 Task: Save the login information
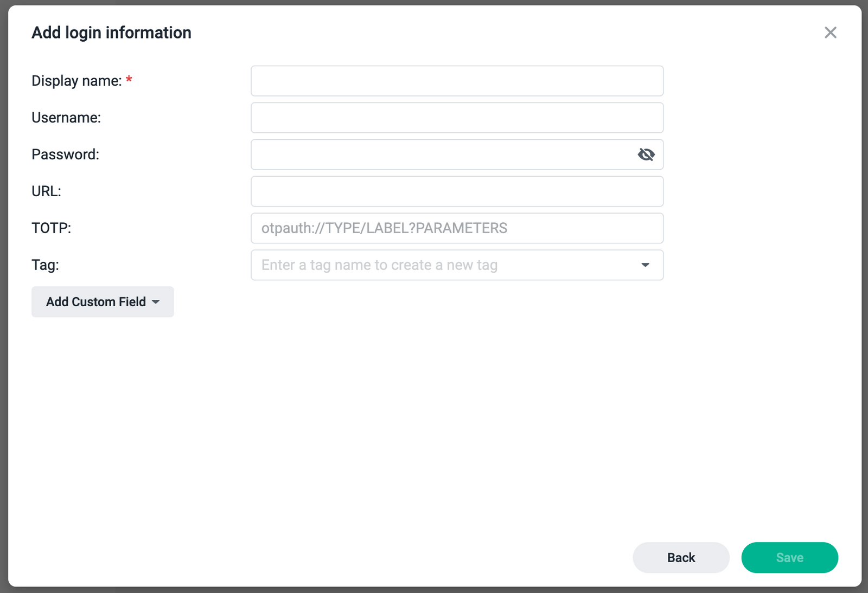click(x=789, y=557)
